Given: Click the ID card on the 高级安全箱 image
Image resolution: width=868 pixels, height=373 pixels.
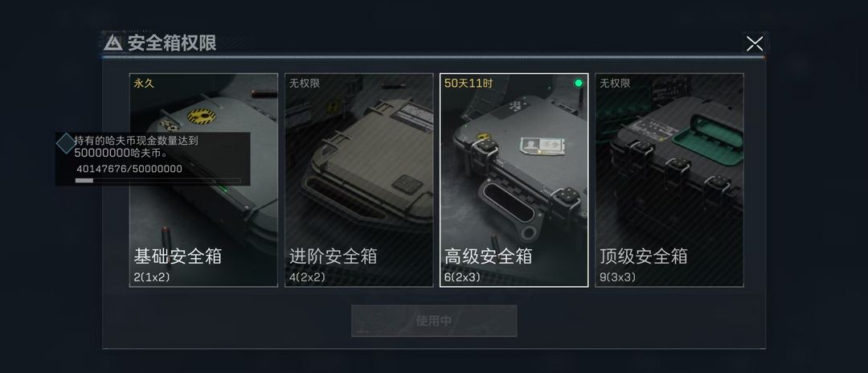Looking at the screenshot, I should coord(542,146).
